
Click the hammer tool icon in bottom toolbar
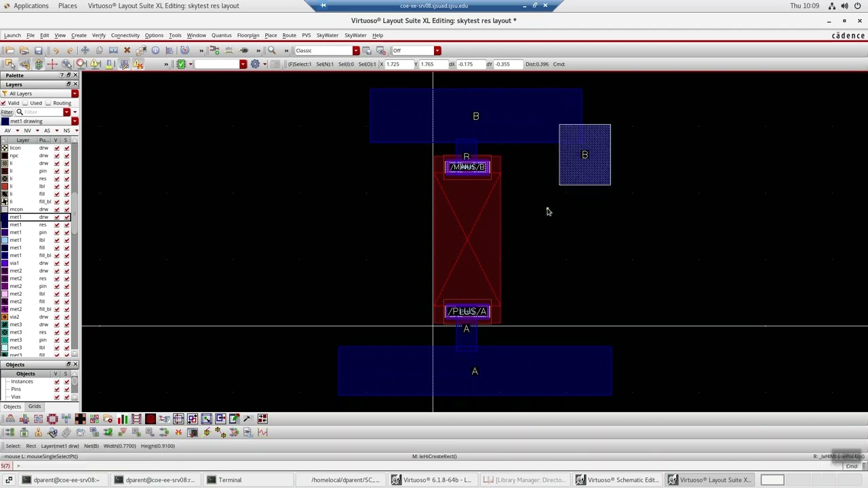pos(247,419)
